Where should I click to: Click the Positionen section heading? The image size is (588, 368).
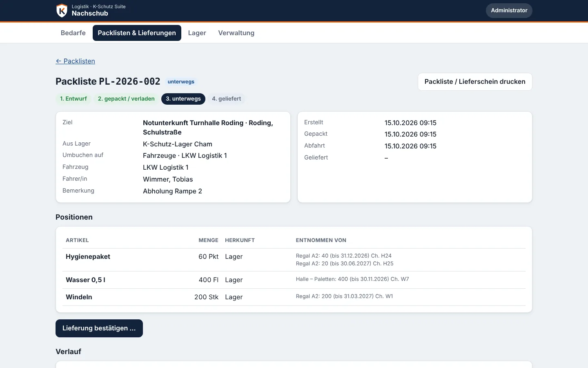pyautogui.click(x=74, y=217)
